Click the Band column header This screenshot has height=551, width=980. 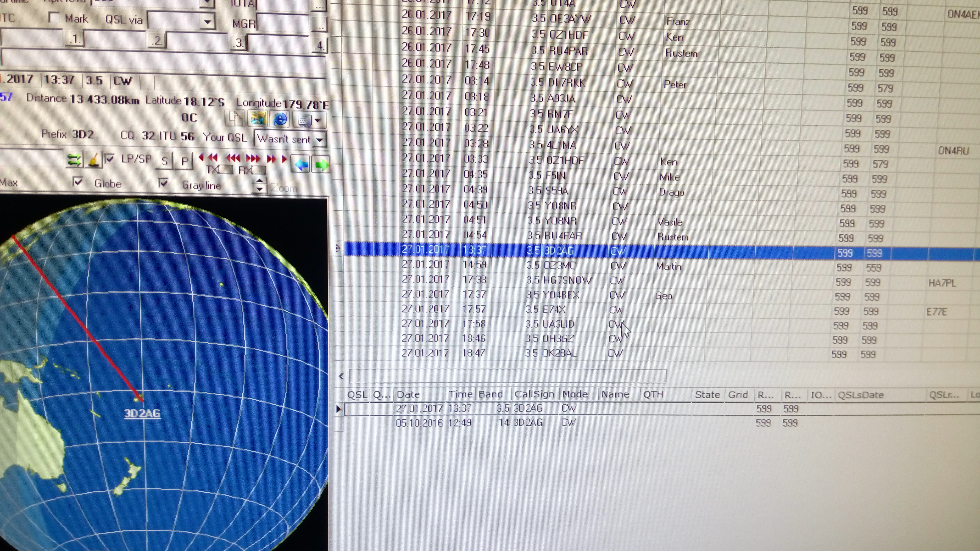490,394
